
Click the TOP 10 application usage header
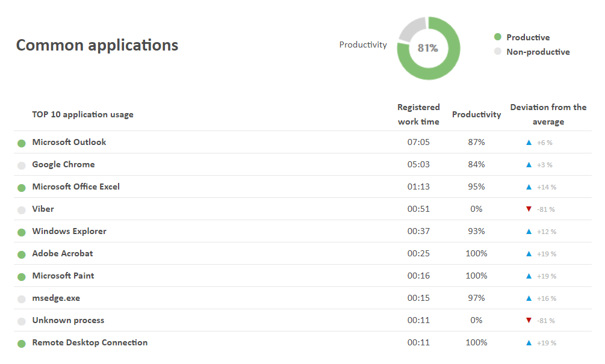pyautogui.click(x=82, y=114)
